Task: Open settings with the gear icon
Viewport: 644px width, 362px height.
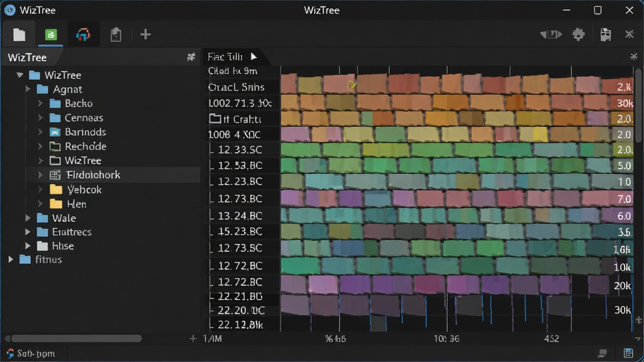Action: tap(579, 35)
